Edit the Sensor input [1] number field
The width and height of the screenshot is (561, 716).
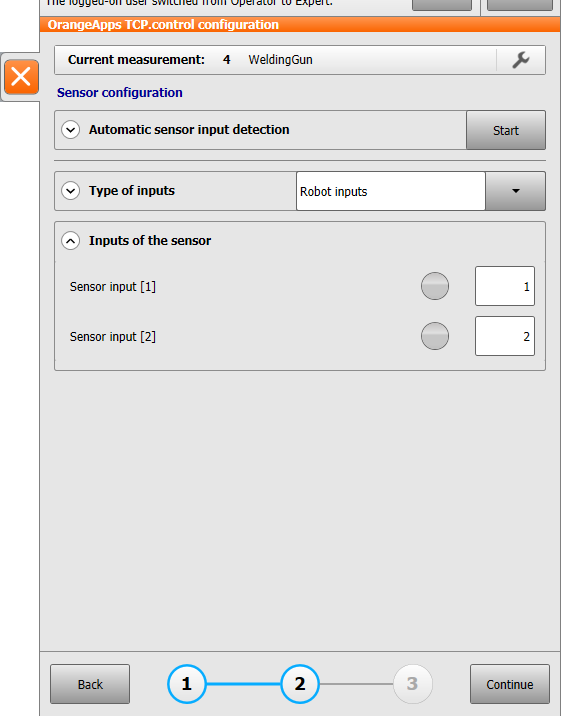tap(505, 286)
